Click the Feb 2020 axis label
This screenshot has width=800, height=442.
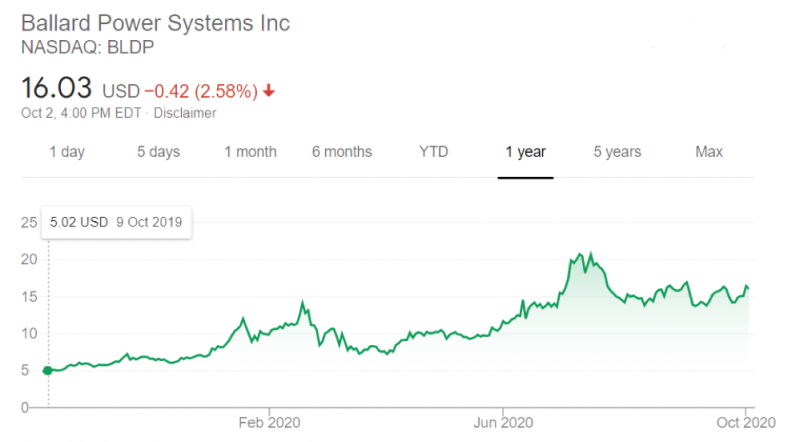click(270, 421)
